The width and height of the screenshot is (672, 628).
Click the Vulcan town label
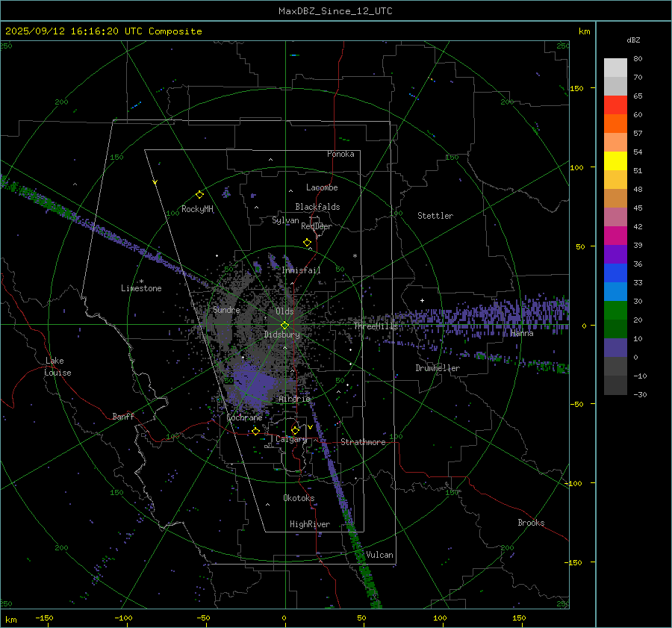pyautogui.click(x=379, y=555)
